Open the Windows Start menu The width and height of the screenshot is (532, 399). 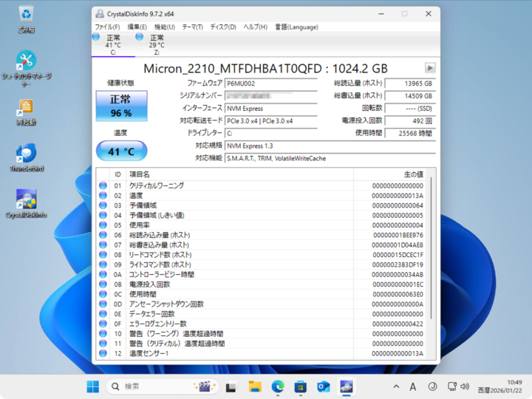coord(93,386)
